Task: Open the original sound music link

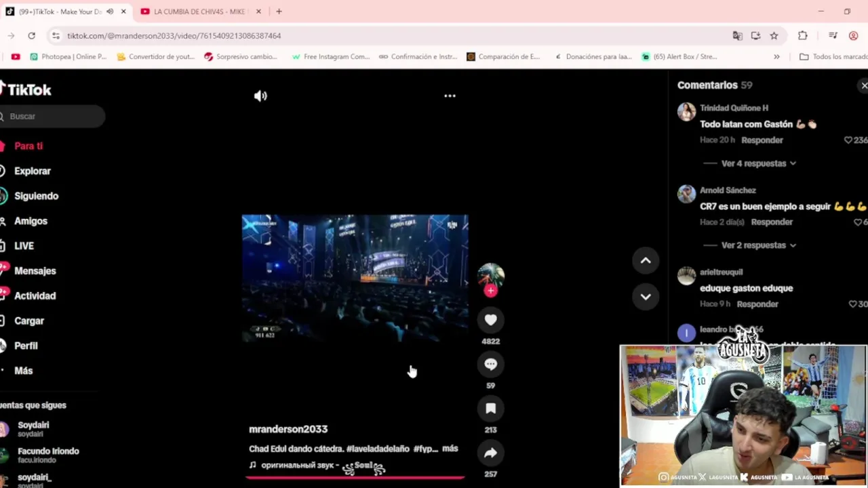Action: point(316,466)
